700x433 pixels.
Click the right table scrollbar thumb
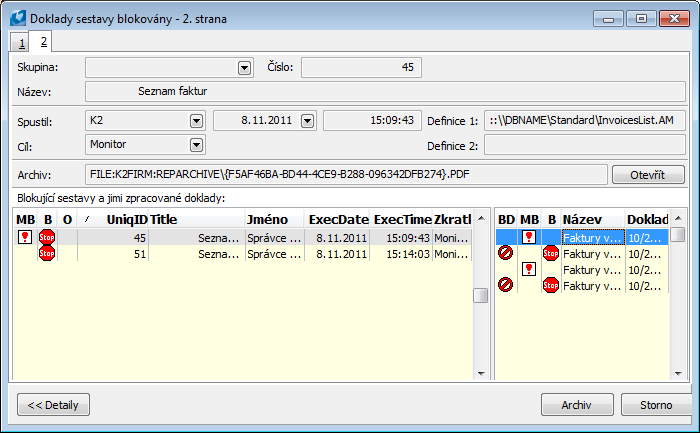(678, 234)
